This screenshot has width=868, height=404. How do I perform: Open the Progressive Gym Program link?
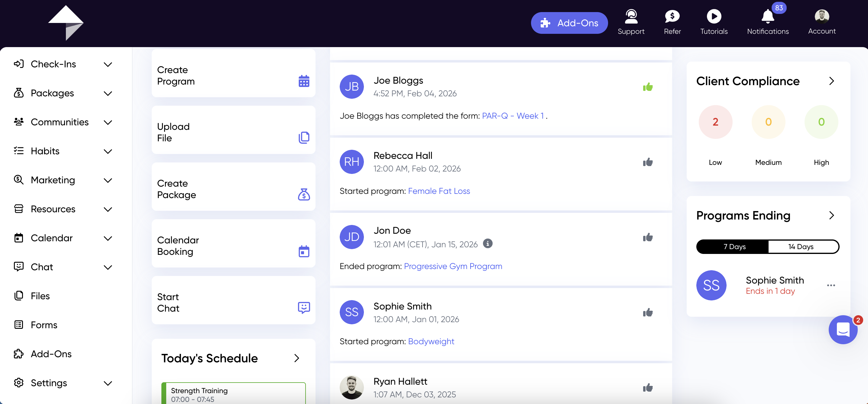tap(453, 266)
